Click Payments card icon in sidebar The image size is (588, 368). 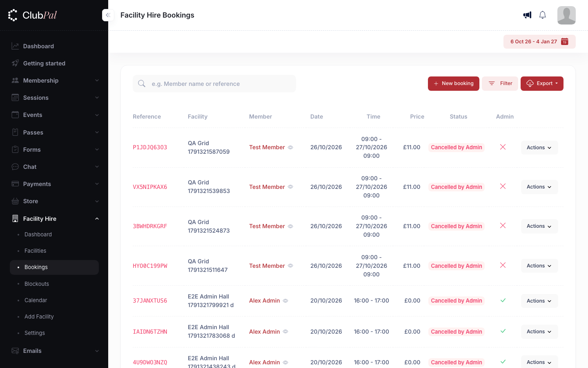(15, 184)
